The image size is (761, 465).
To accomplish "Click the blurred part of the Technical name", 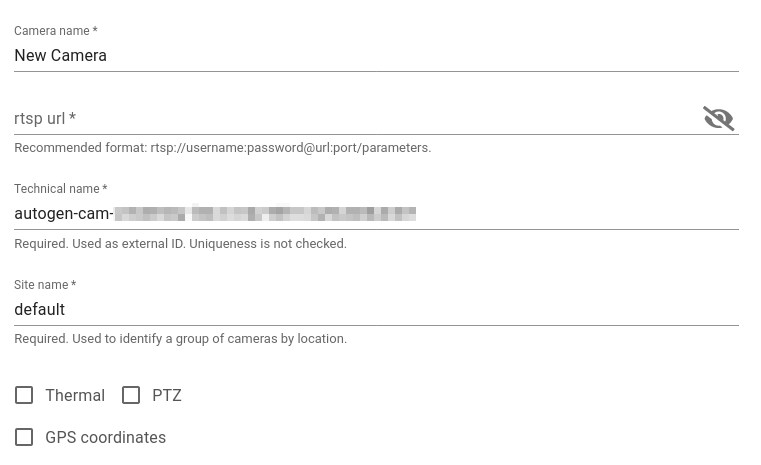I will tap(265, 214).
